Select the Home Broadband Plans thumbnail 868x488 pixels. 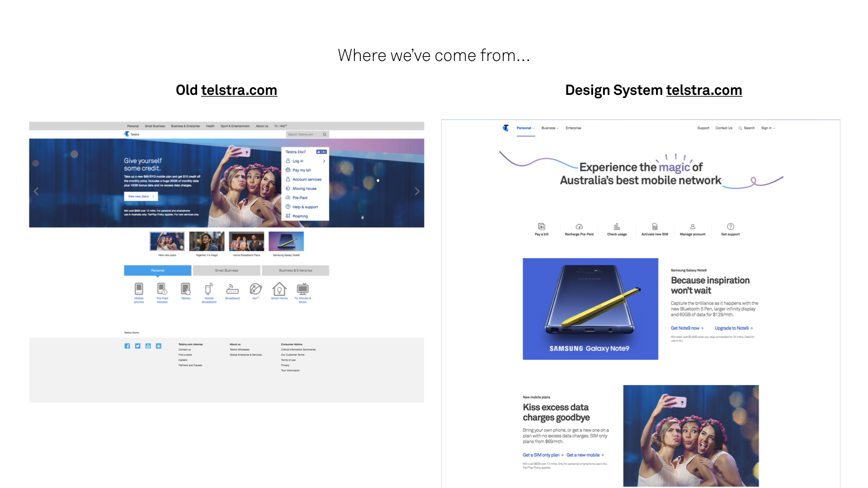pyautogui.click(x=246, y=241)
